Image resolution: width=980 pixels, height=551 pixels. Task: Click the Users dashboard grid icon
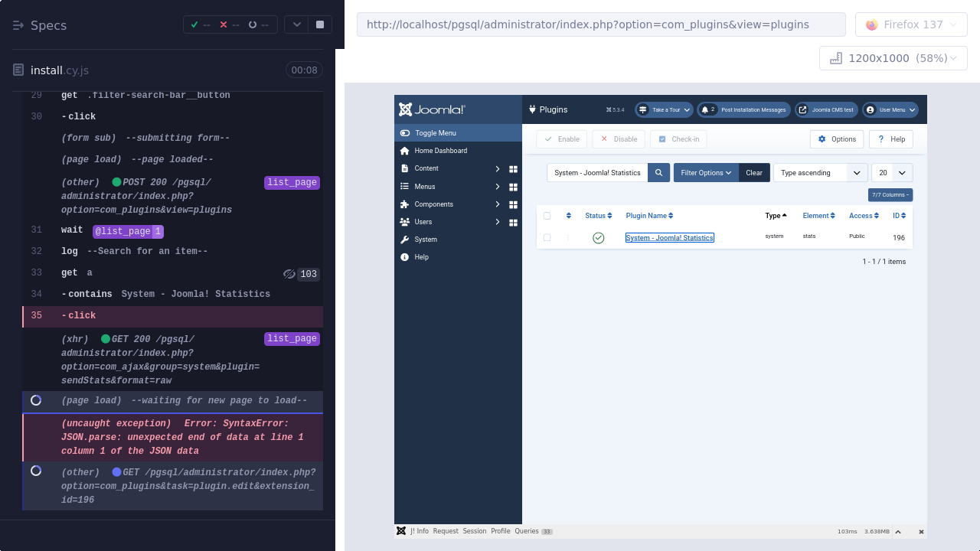pyautogui.click(x=514, y=223)
